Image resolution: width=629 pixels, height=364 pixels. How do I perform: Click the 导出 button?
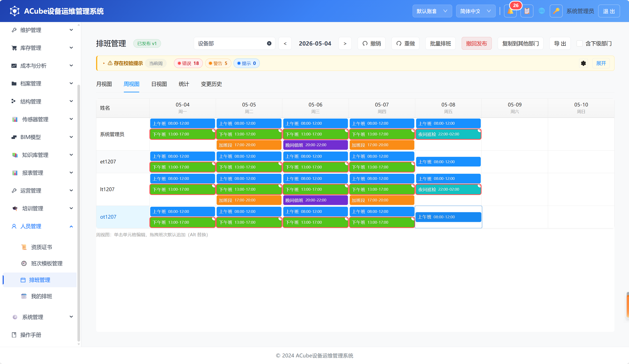point(560,44)
